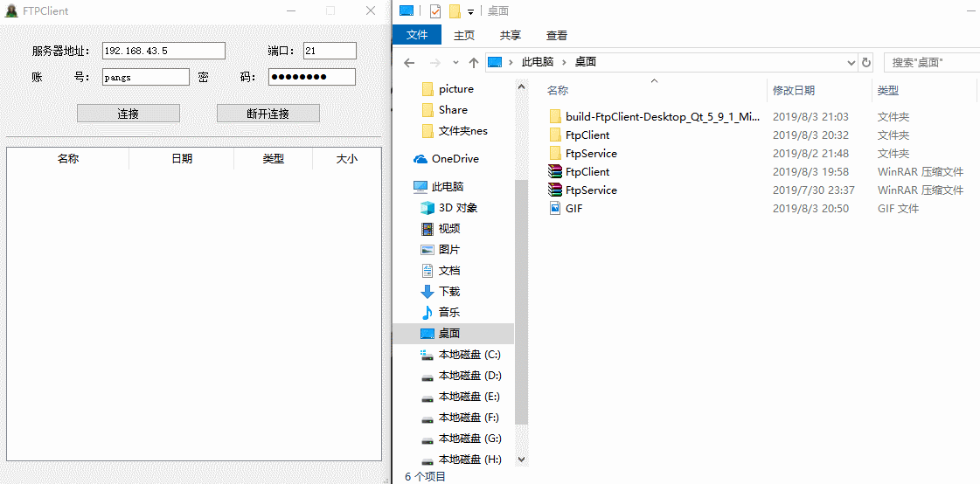
Task: Select the picture folder in navigation pane
Action: click(455, 89)
